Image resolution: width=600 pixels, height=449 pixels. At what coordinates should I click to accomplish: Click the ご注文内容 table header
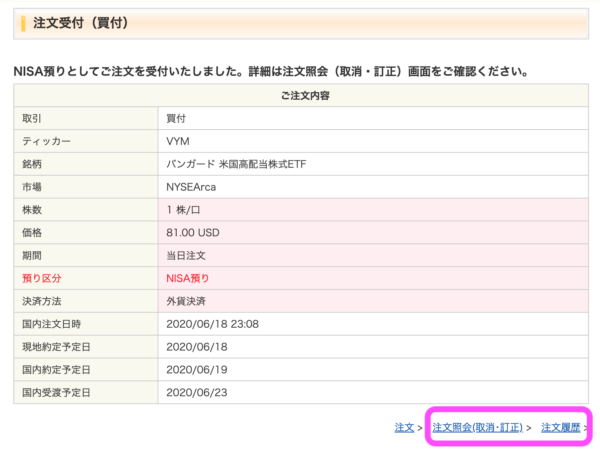coord(305,96)
